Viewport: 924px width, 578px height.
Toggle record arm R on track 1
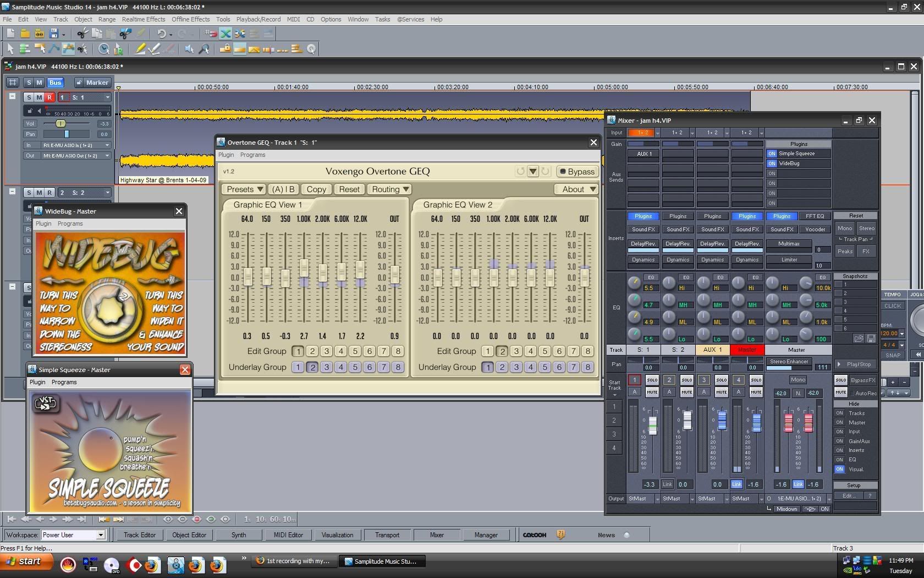click(49, 97)
